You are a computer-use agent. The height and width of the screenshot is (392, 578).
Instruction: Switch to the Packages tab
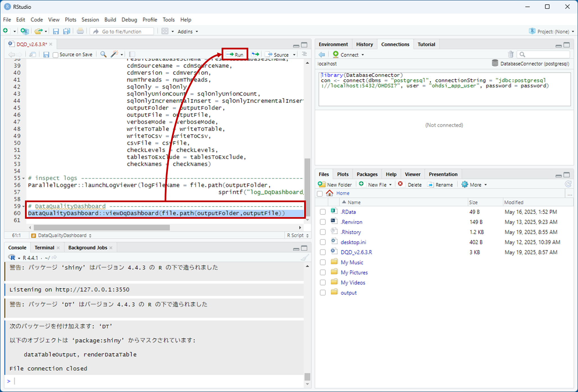point(367,174)
